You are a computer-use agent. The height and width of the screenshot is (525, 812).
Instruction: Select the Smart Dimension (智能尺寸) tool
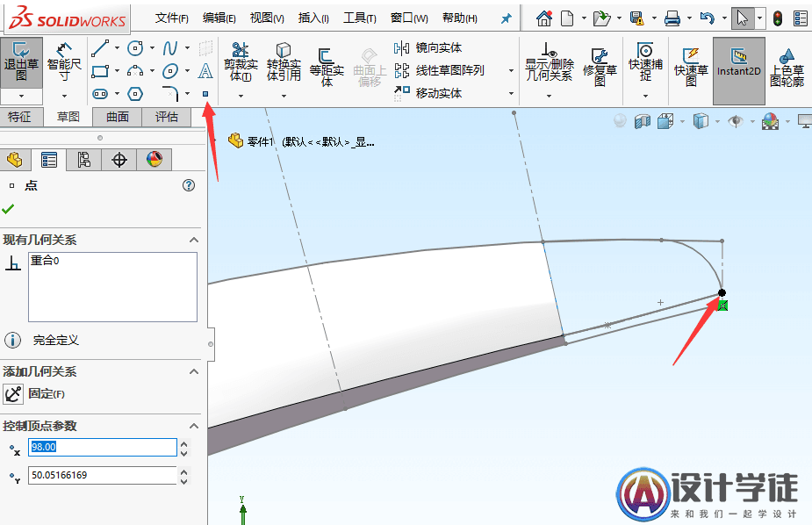coord(64,62)
